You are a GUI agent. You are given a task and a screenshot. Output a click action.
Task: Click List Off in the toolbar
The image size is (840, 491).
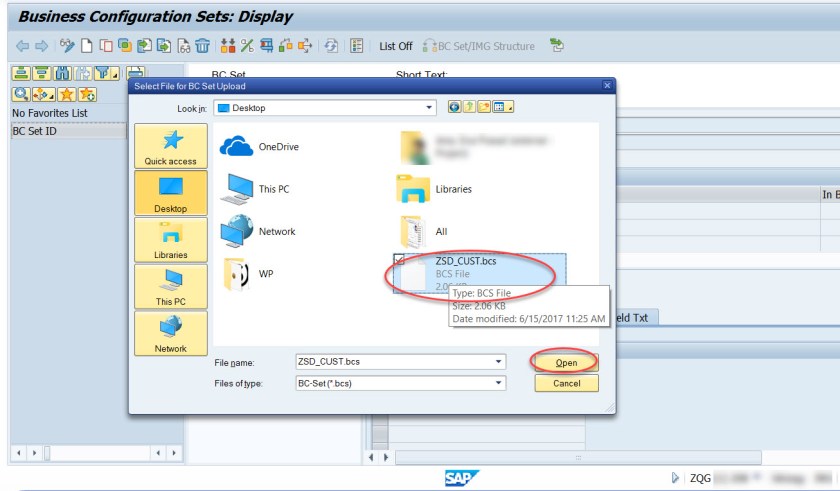(x=396, y=46)
